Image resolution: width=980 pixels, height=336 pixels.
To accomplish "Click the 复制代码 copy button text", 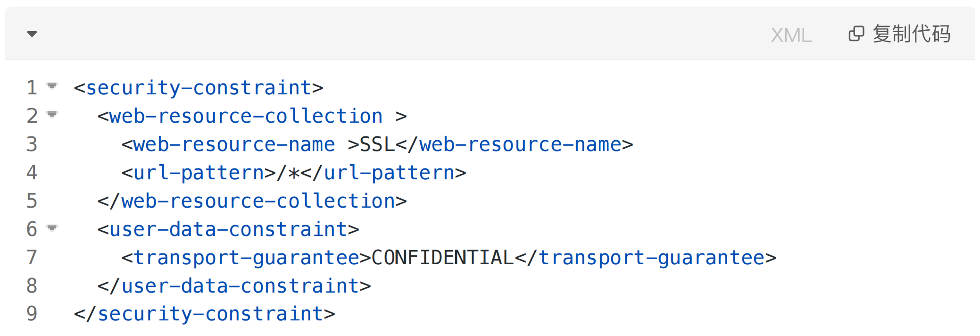I will [911, 34].
